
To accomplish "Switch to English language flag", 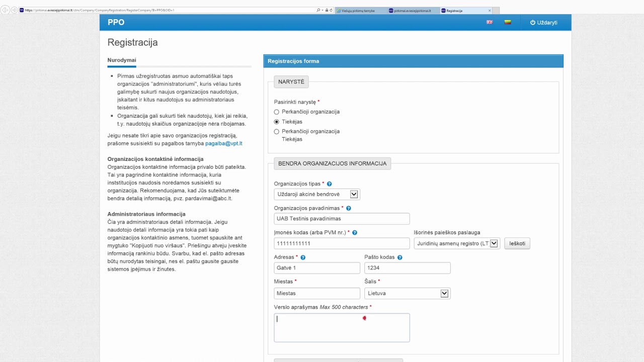I will (489, 22).
